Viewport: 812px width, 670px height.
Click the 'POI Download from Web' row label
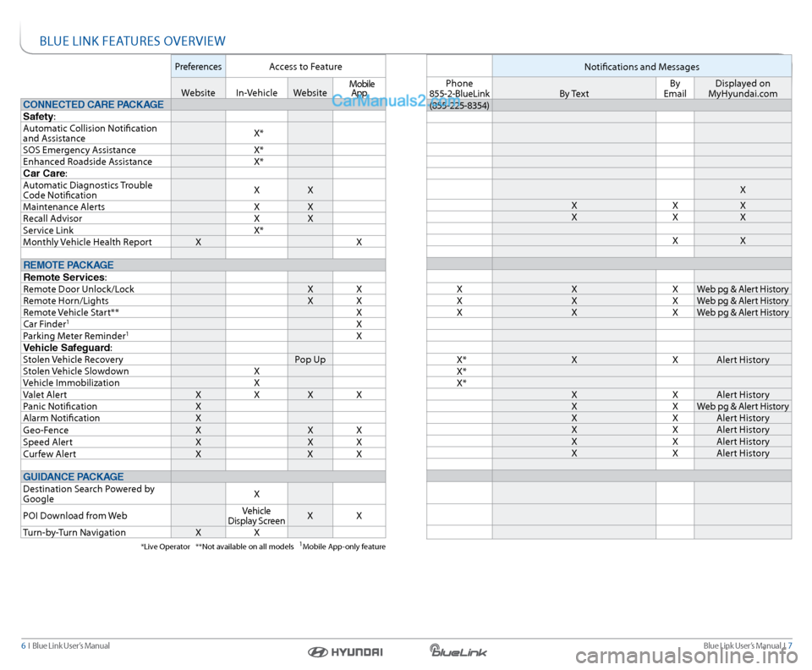coord(75,516)
